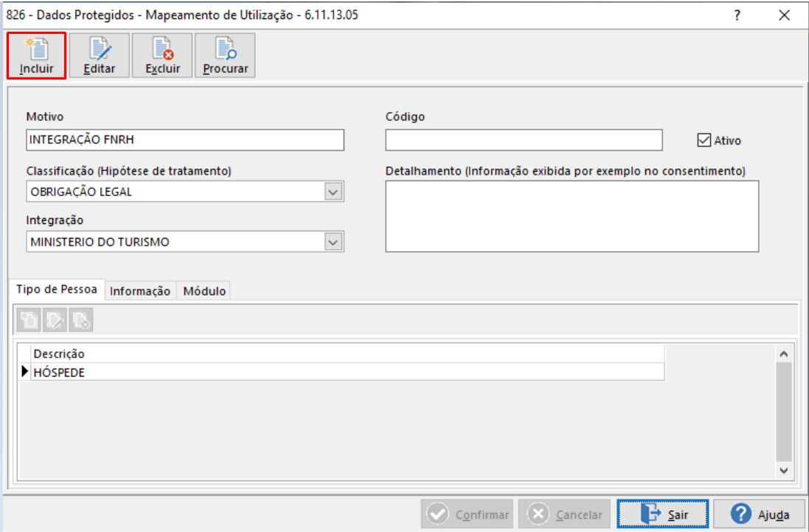Toggle the Ativo checkbox

point(704,140)
